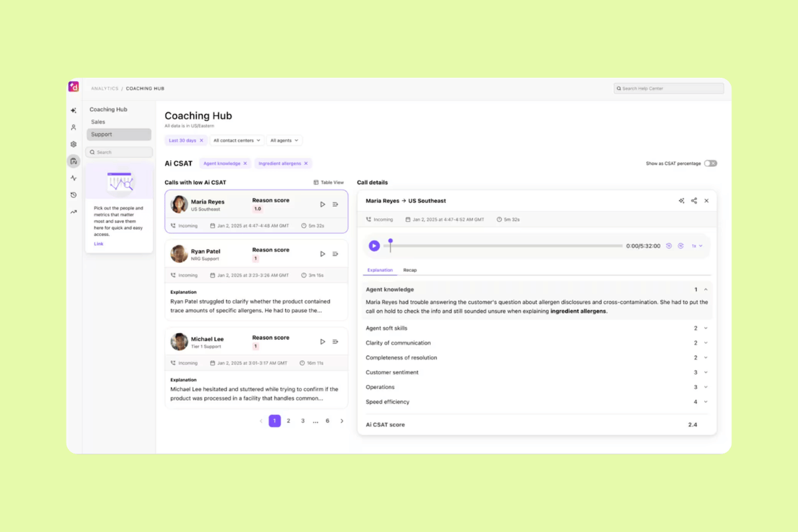Go to page 2 of calls
The width and height of the screenshot is (798, 532).
click(289, 421)
